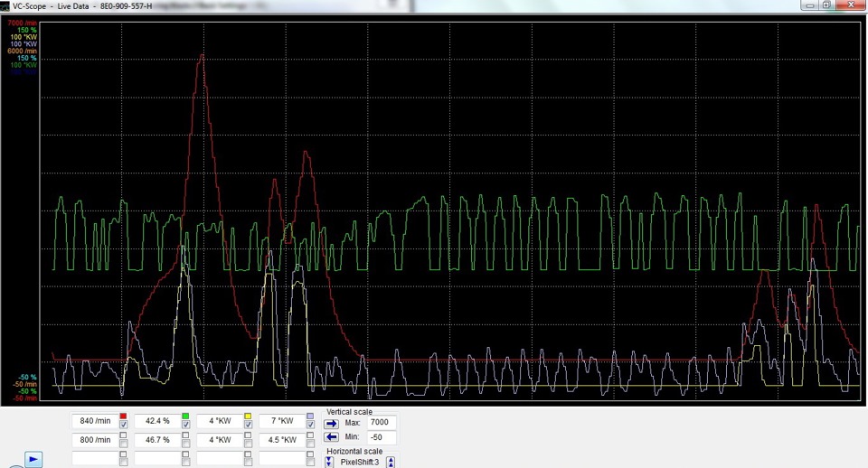Image resolution: width=868 pixels, height=468 pixels.
Task: Click the double down arrows left of PixelShift
Action: (x=329, y=462)
